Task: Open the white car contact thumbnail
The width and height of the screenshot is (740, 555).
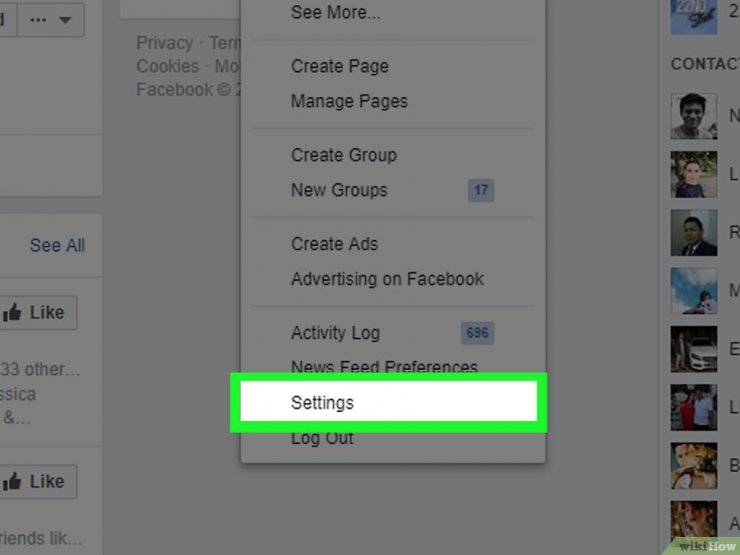Action: 694,349
